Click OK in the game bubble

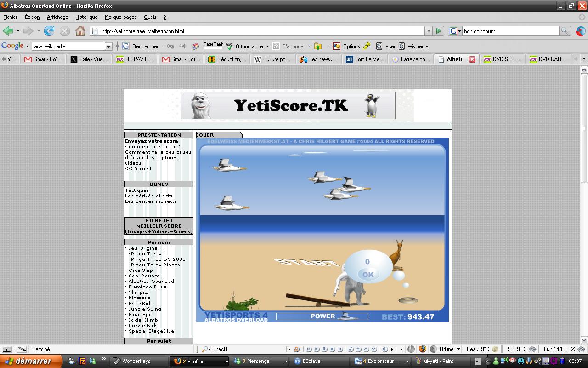[368, 275]
